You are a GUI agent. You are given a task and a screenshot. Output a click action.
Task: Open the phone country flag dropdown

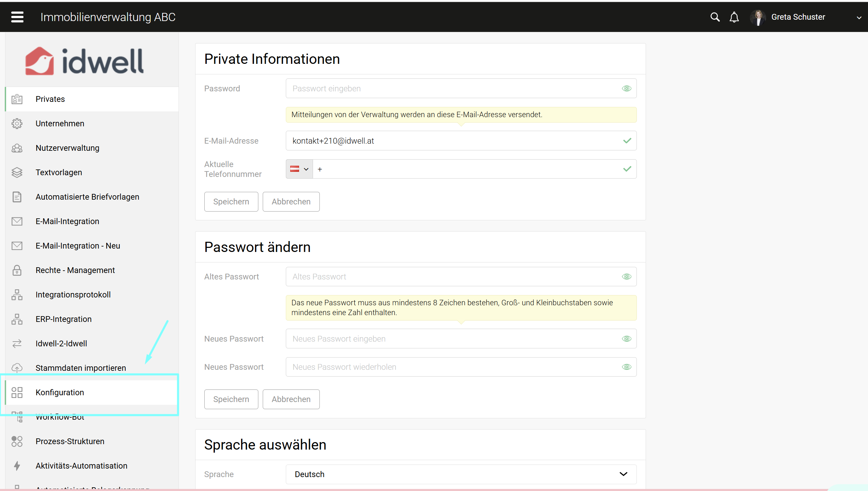pyautogui.click(x=299, y=169)
